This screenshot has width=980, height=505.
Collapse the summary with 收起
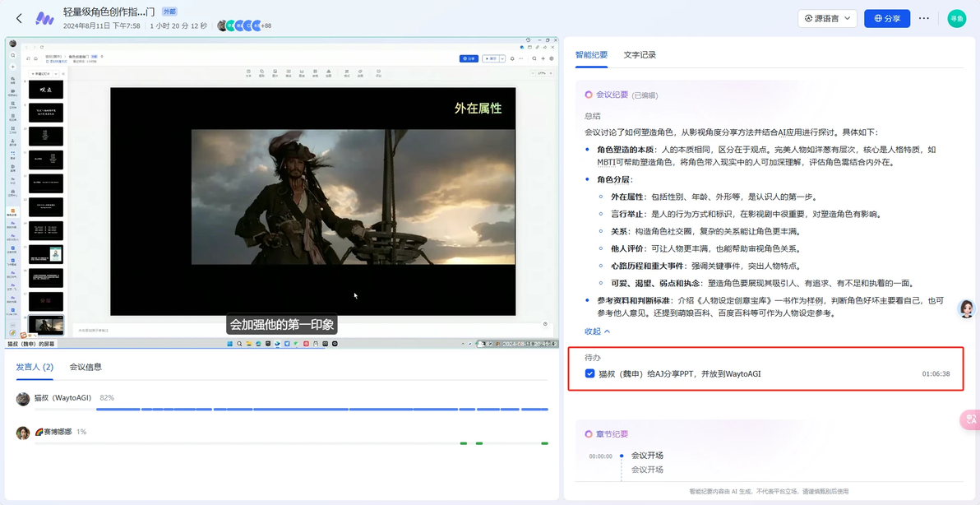tap(598, 331)
